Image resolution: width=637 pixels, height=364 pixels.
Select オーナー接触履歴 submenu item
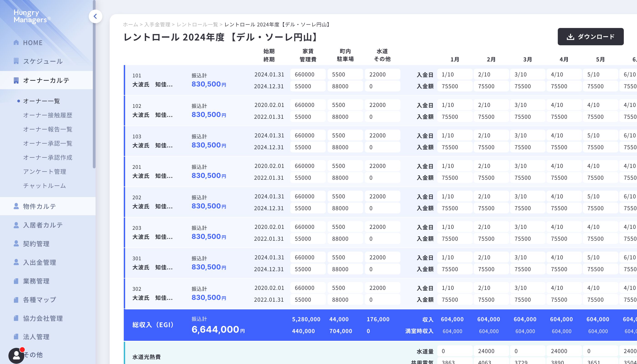(x=48, y=115)
